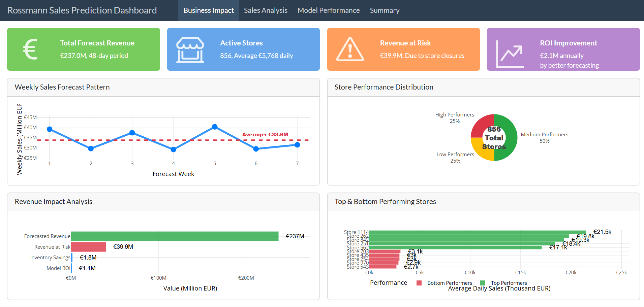Click the euro sign icon
The image size is (644, 307).
pyautogui.click(x=30, y=49)
